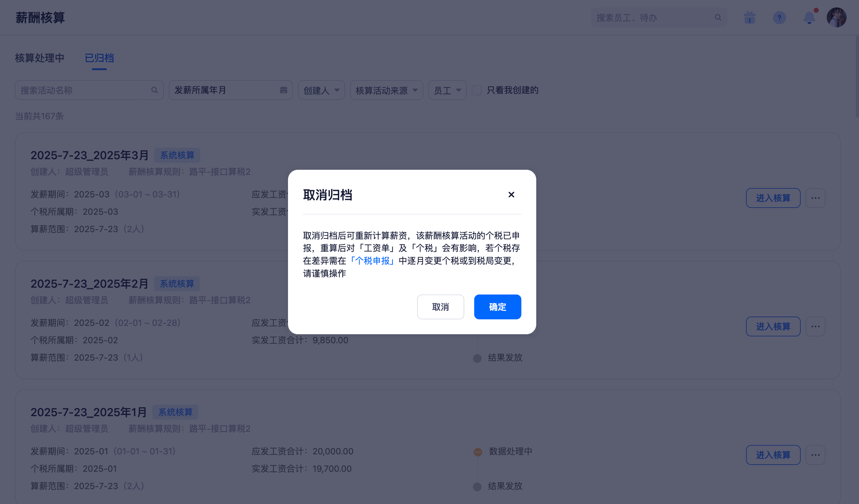The width and height of the screenshot is (859, 504).
Task: Click 取消 button in the dialog
Action: click(440, 307)
